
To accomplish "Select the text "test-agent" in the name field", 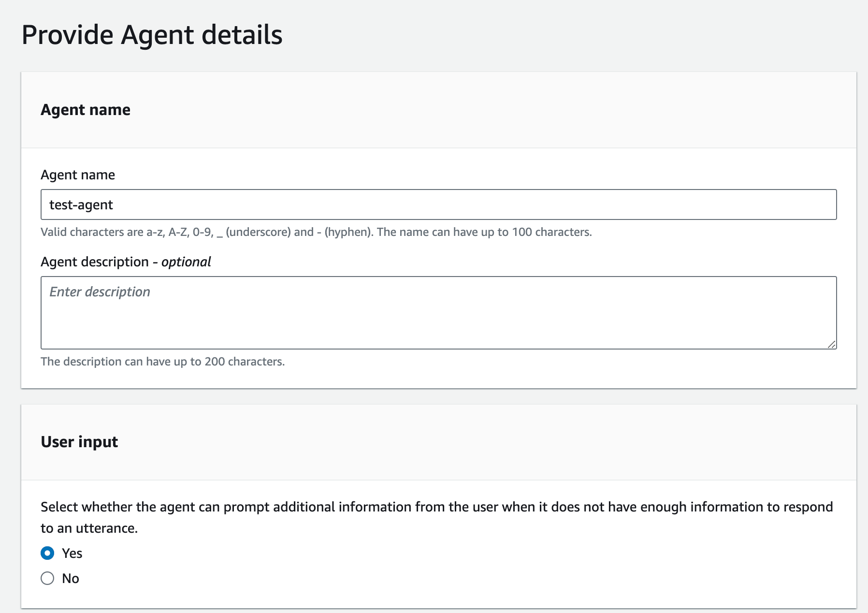I will pos(81,204).
